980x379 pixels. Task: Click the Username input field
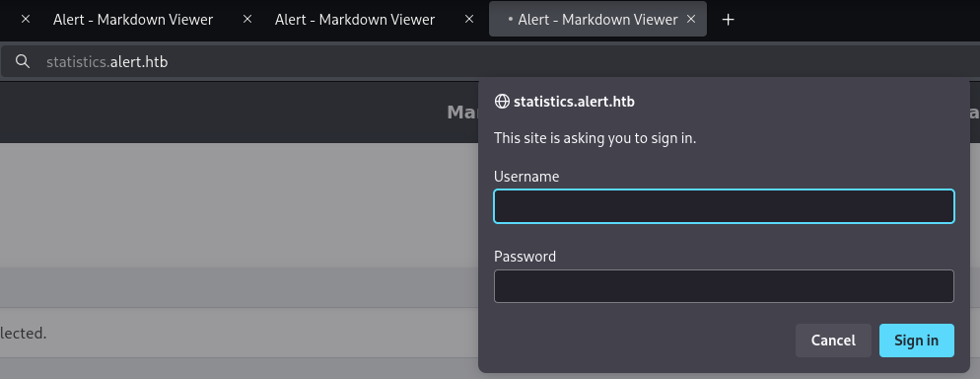tap(724, 206)
